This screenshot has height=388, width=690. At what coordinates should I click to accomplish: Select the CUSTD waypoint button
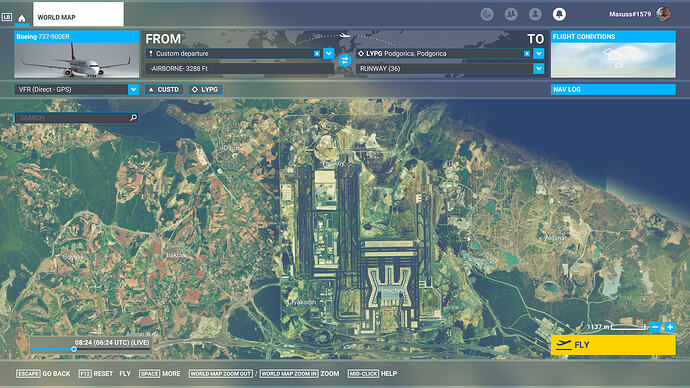pyautogui.click(x=164, y=89)
